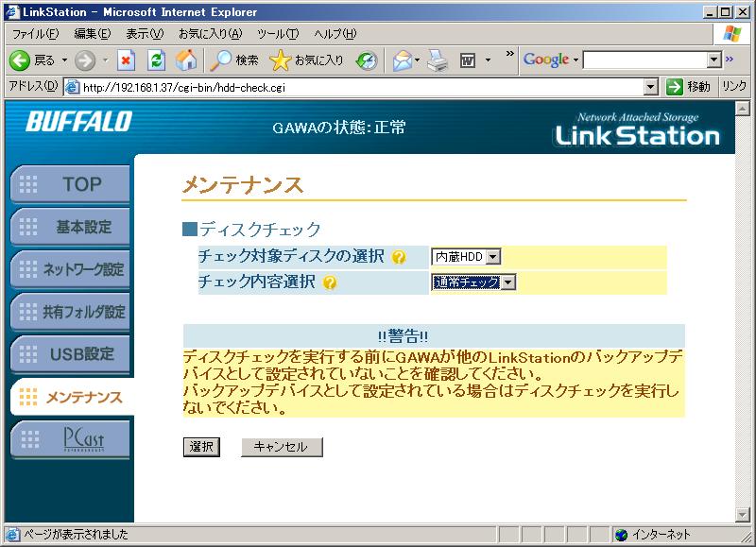
Task: Click the Forward arrow icon in toolbar
Action: click(x=85, y=60)
